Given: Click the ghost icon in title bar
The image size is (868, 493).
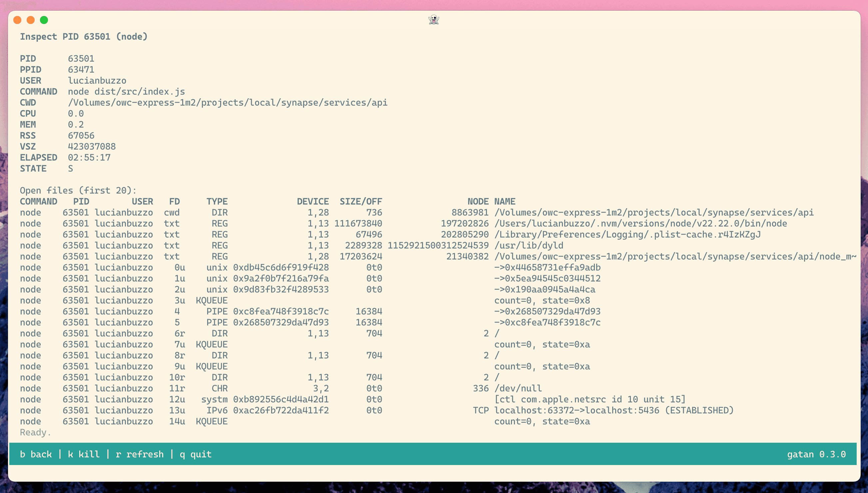Looking at the screenshot, I should [434, 20].
